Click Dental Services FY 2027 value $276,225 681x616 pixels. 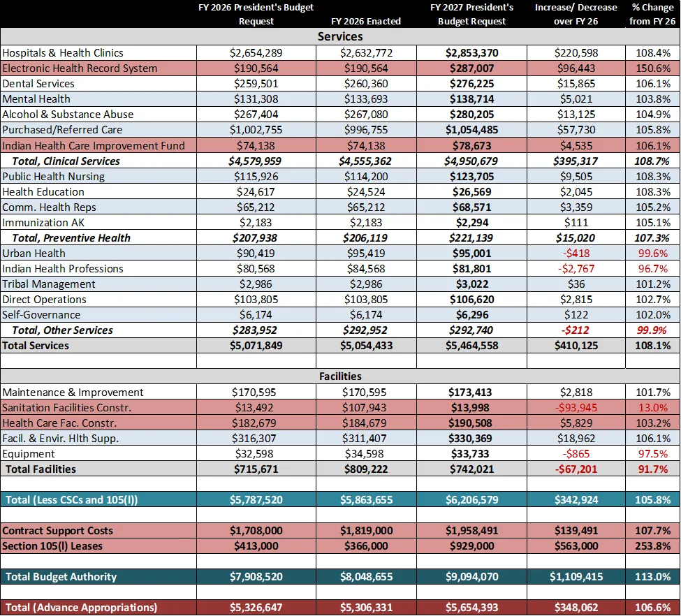[471, 84]
